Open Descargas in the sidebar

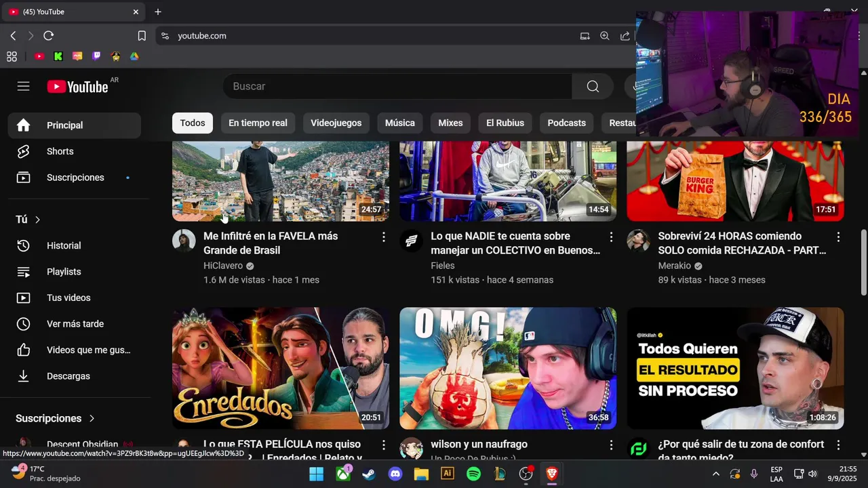pos(75,376)
